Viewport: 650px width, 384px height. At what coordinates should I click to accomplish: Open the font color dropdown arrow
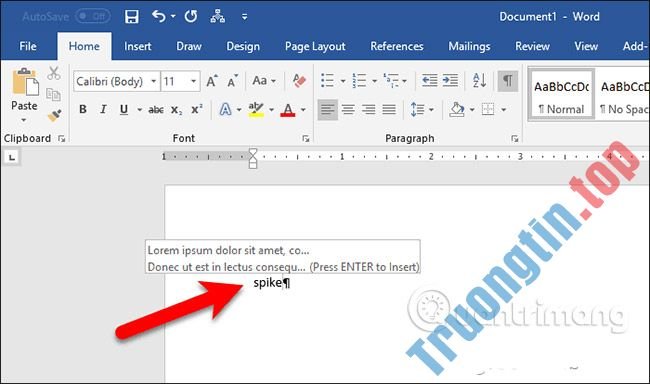click(x=303, y=109)
